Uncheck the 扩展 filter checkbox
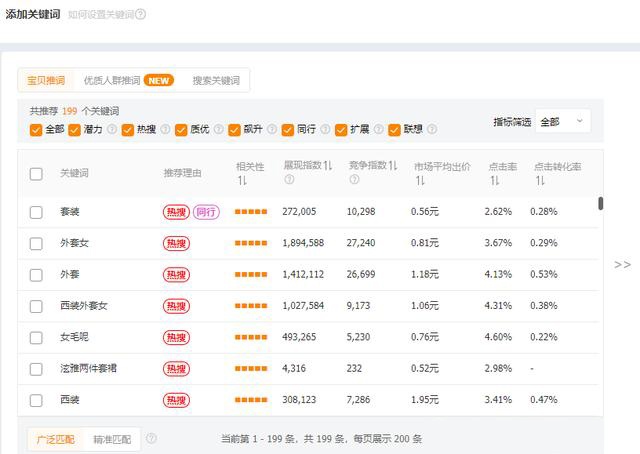Screen dimensions: 640x454 [x=341, y=130]
